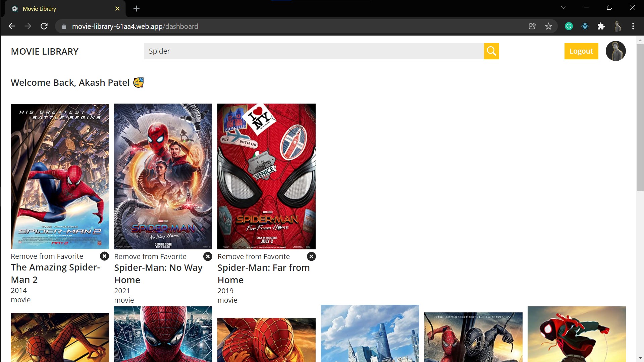Click the dropdown chevron near window controls

tap(563, 7)
